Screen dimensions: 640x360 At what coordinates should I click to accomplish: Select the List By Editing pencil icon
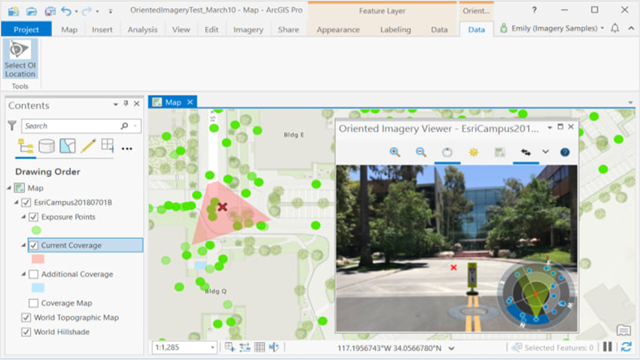(x=88, y=146)
